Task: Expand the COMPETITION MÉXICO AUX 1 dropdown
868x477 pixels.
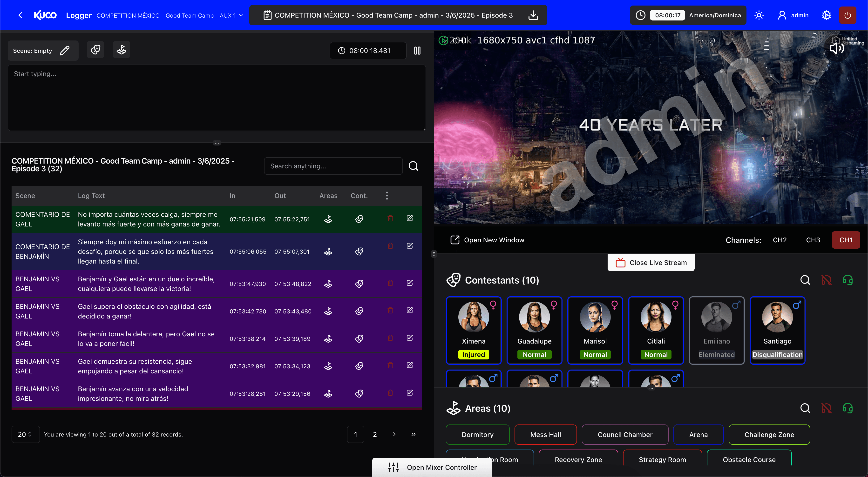Action: 241,15
